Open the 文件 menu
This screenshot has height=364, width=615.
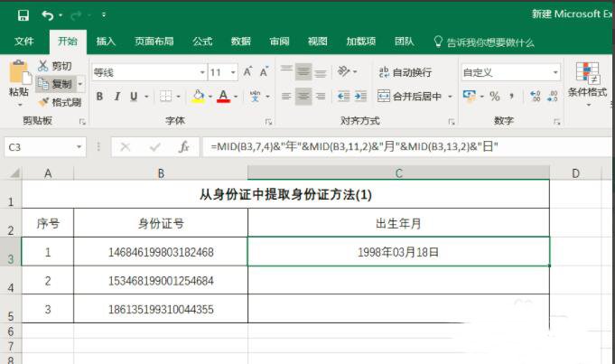click(23, 42)
